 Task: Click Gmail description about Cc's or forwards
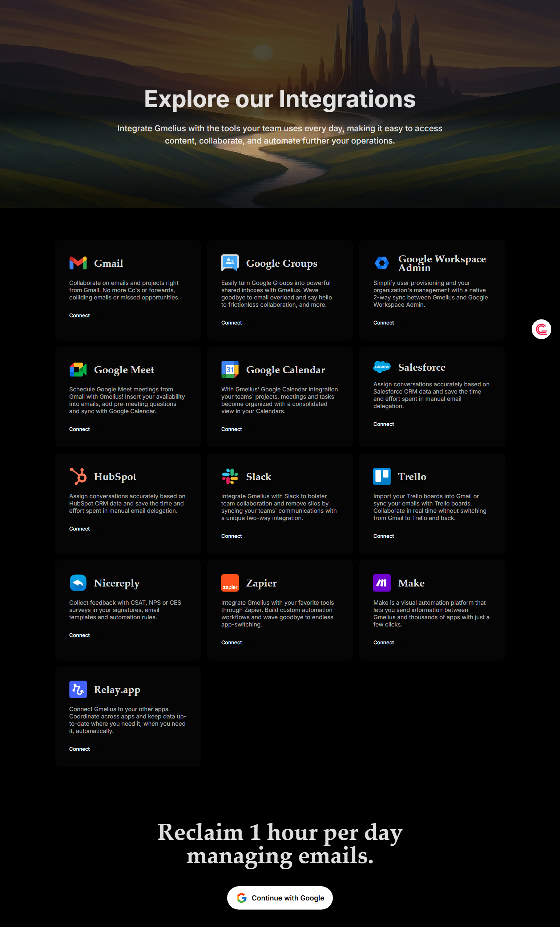[x=124, y=290]
